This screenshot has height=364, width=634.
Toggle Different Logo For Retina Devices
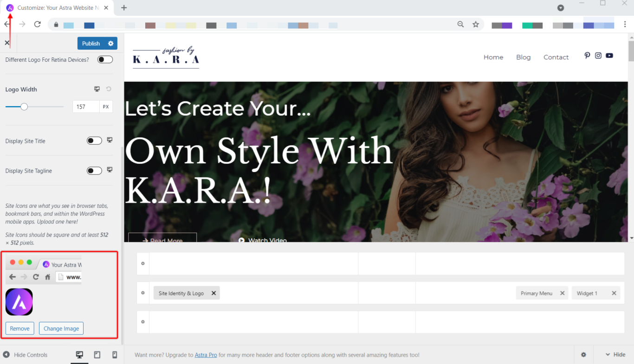point(105,59)
